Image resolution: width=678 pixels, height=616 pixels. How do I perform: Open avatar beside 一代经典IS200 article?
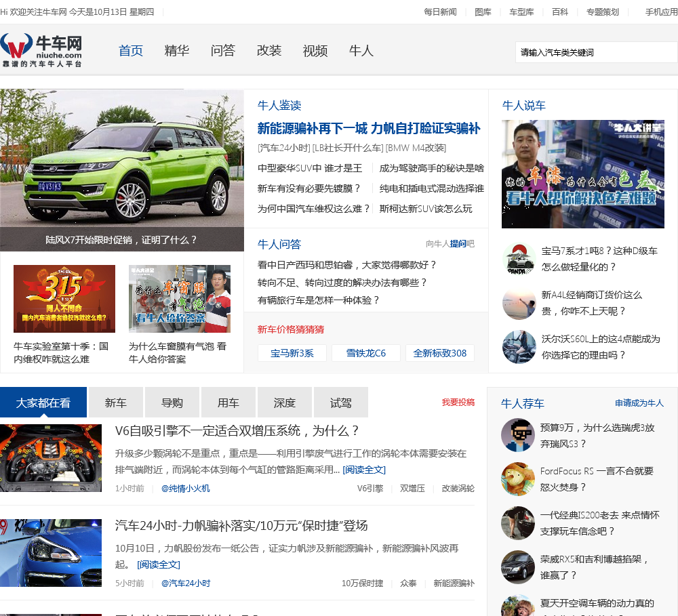point(518,523)
